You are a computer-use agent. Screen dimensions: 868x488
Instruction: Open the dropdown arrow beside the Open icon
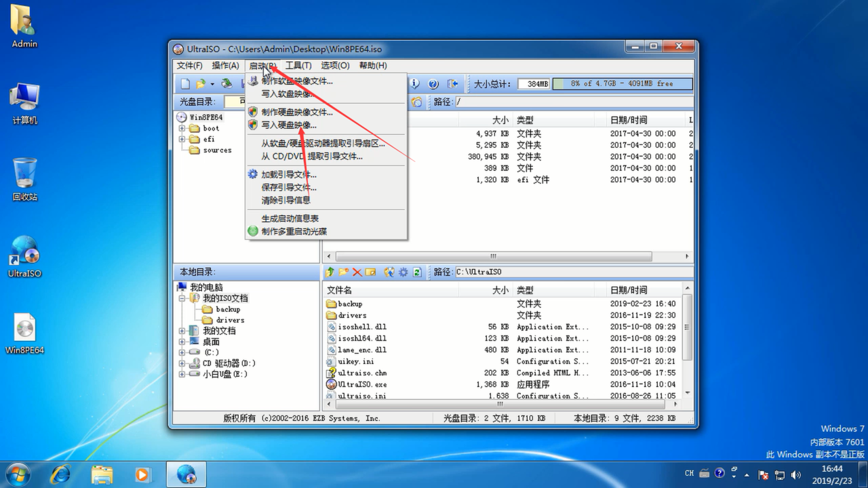[x=212, y=84]
